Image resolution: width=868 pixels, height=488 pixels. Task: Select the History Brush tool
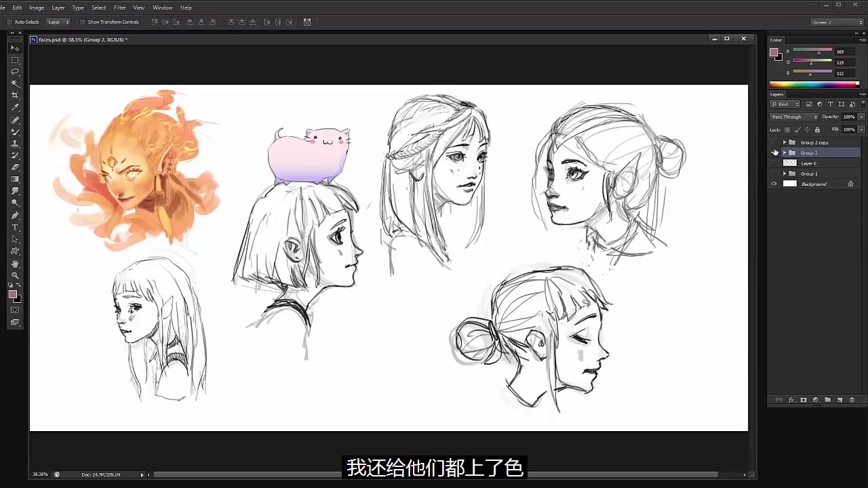pos(15,155)
